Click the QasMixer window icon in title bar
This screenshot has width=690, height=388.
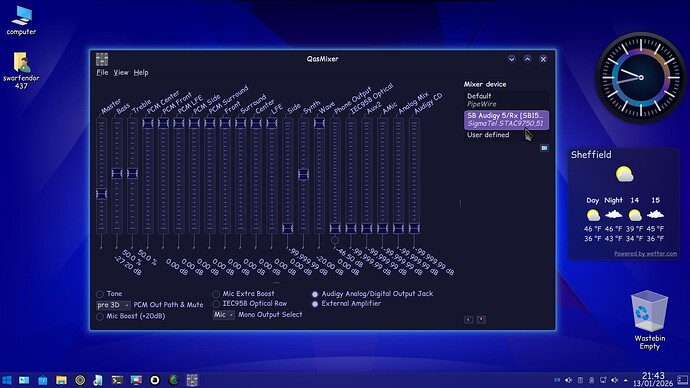[x=102, y=59]
